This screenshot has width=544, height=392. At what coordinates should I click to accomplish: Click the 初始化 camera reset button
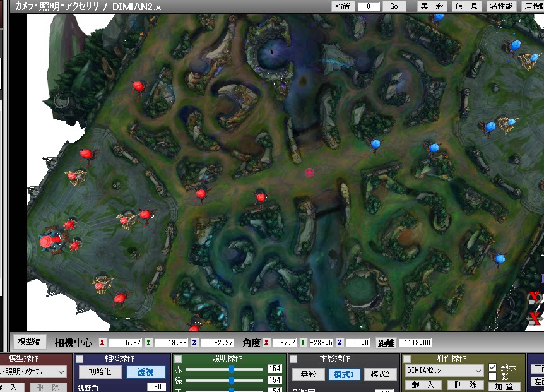coord(100,372)
